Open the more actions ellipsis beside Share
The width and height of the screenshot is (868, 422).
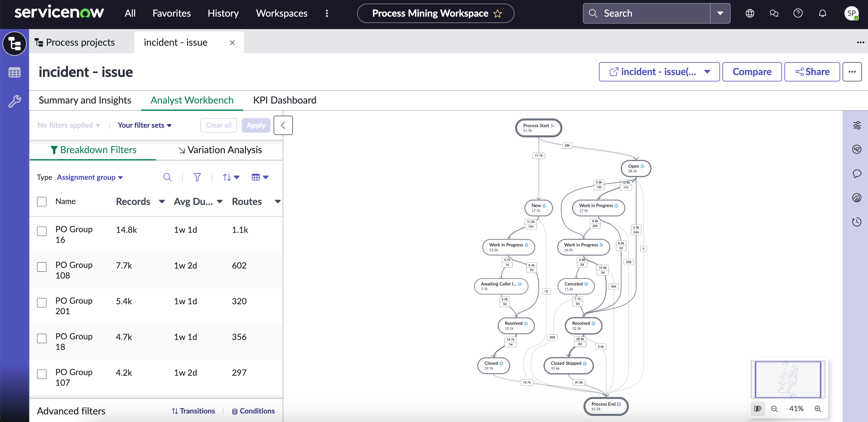(x=852, y=72)
